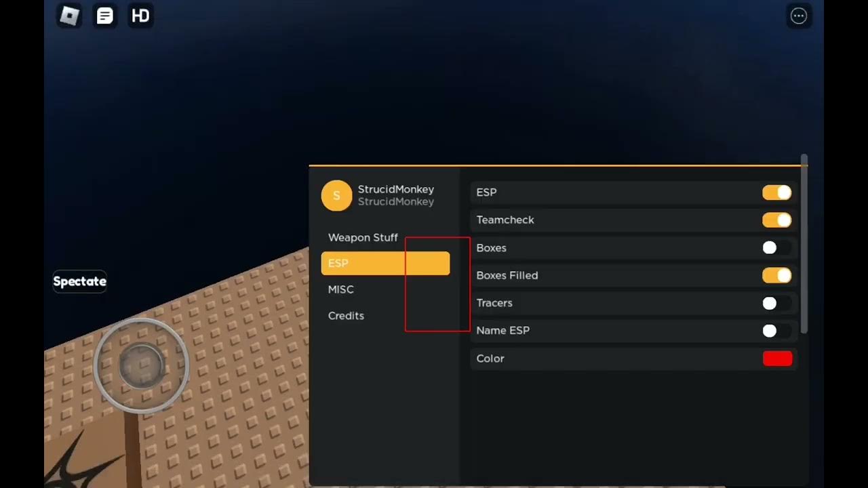Open the chat icon

click(105, 16)
